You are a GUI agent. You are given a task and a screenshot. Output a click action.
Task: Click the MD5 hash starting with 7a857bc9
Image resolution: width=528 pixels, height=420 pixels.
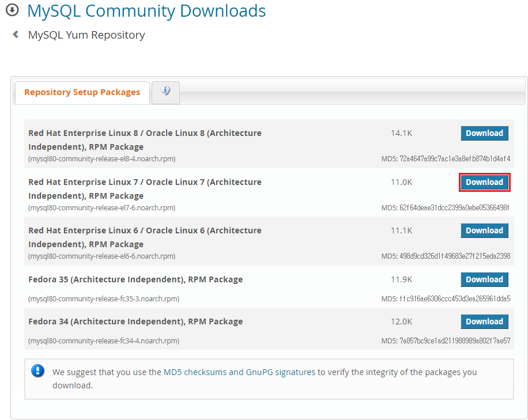(455, 341)
